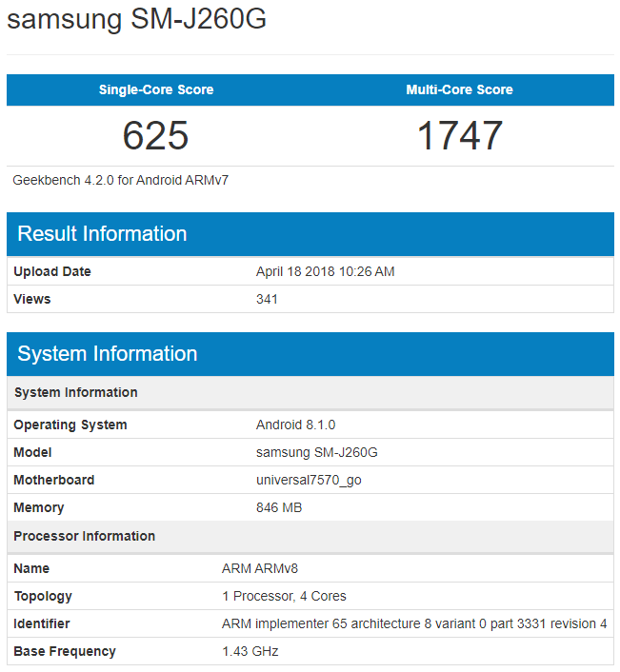The height and width of the screenshot is (672, 620).
Task: Click 'Geekbench 4.2.0 for Android ARMv7' text
Action: 121,180
